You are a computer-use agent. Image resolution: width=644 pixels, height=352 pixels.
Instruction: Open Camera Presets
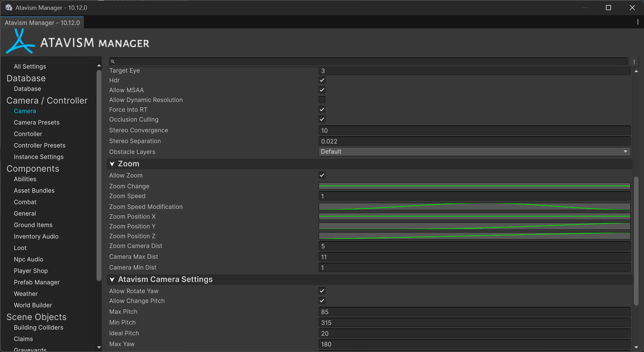[x=37, y=122]
